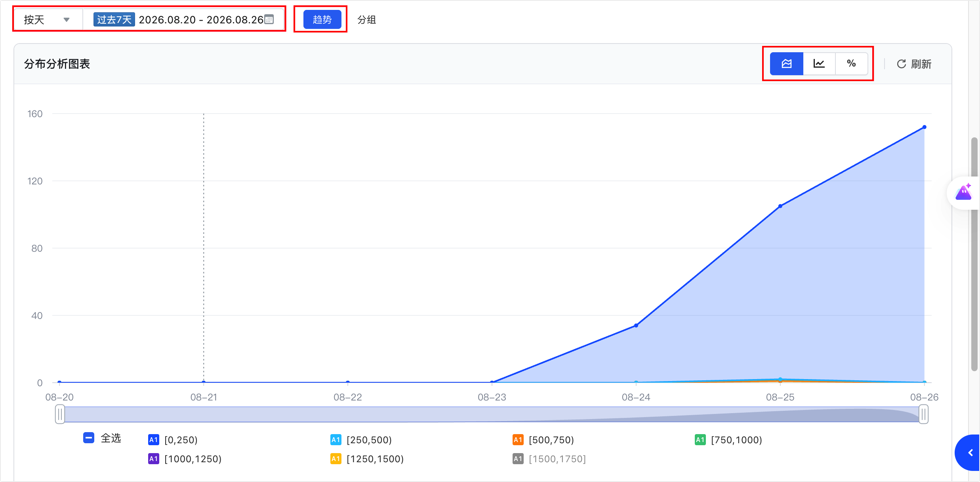The width and height of the screenshot is (980, 482).
Task: Open the date range calendar icon
Action: coord(269,19)
